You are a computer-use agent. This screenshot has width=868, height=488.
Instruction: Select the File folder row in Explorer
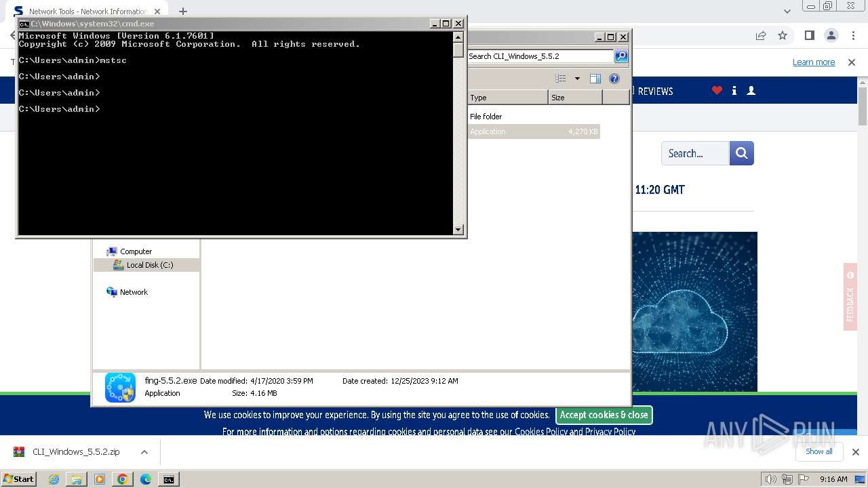[x=534, y=117]
